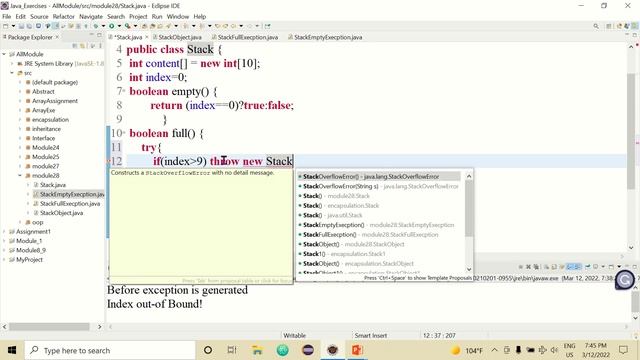Open the dropdown arrow beside the New icon

[x=13, y=26]
